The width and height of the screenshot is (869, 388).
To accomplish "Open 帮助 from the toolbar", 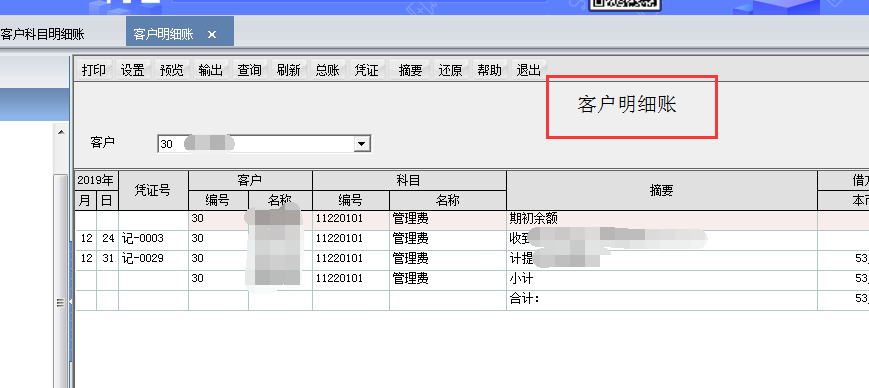I will point(489,70).
